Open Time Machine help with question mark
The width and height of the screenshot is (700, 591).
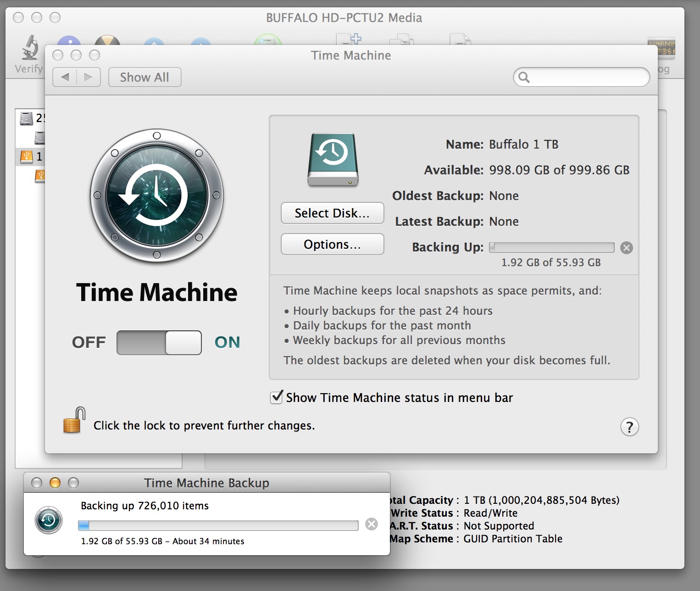pyautogui.click(x=629, y=427)
